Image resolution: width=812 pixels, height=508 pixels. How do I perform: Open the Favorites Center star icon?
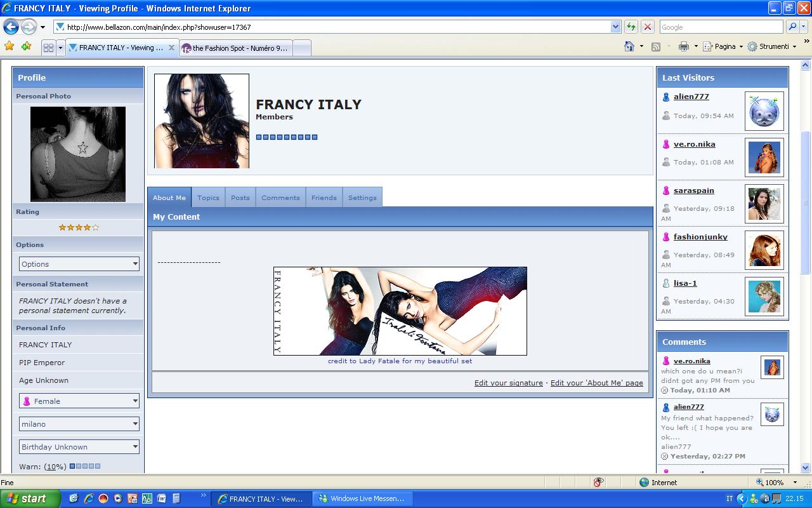[9, 46]
